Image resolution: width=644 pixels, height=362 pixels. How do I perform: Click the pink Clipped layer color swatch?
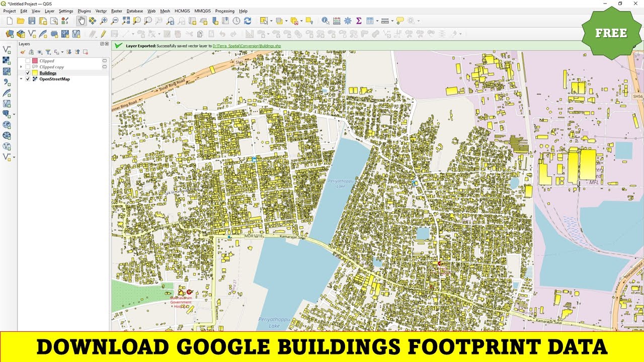click(x=35, y=61)
